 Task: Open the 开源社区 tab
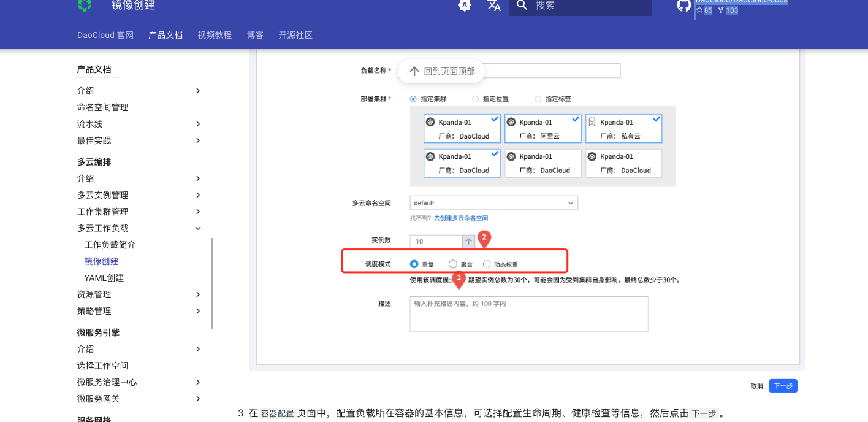(295, 35)
